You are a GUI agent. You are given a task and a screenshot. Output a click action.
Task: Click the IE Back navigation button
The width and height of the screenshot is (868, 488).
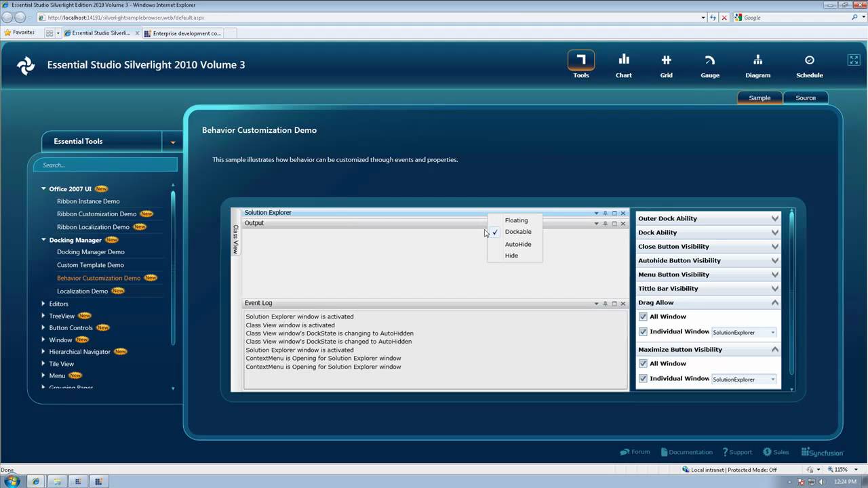coord(8,18)
